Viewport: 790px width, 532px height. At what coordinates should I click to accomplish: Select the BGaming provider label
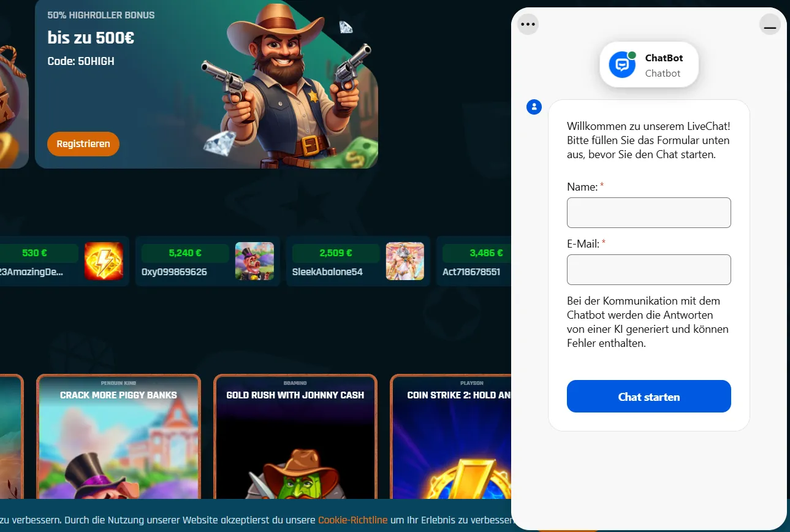tap(295, 382)
